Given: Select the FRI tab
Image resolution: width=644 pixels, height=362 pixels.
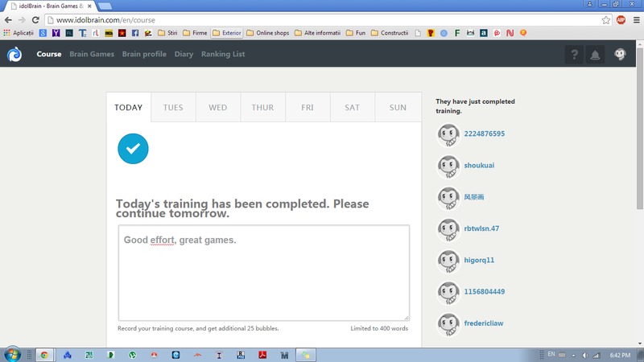Looking at the screenshot, I should point(308,108).
